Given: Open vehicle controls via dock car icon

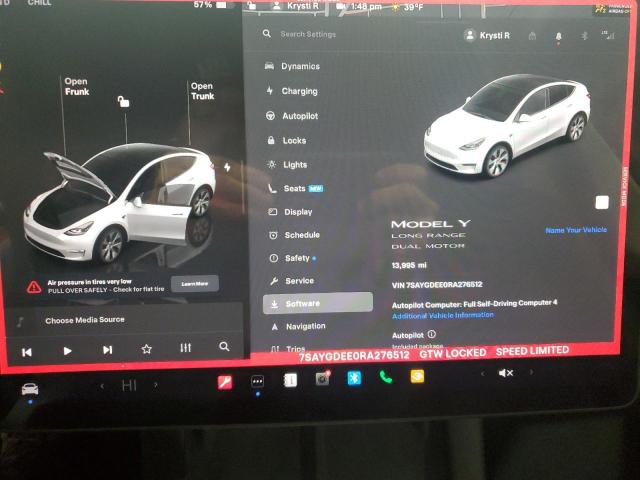Looking at the screenshot, I should [30, 389].
